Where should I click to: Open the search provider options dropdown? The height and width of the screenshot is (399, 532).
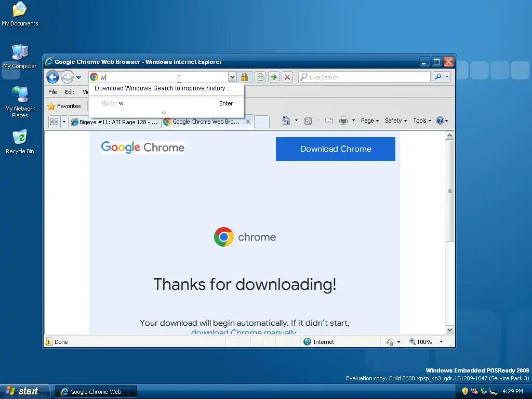click(x=447, y=77)
